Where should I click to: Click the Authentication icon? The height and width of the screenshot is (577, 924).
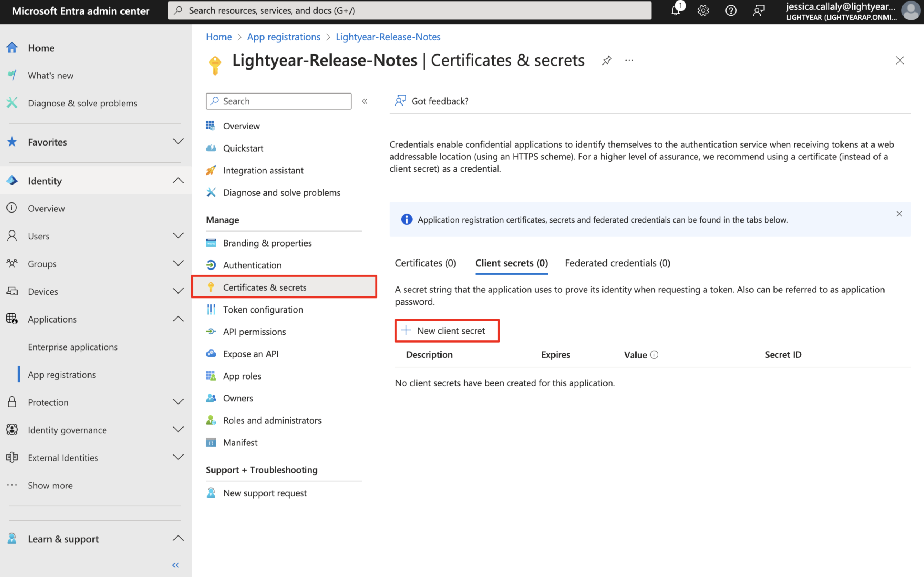(211, 265)
